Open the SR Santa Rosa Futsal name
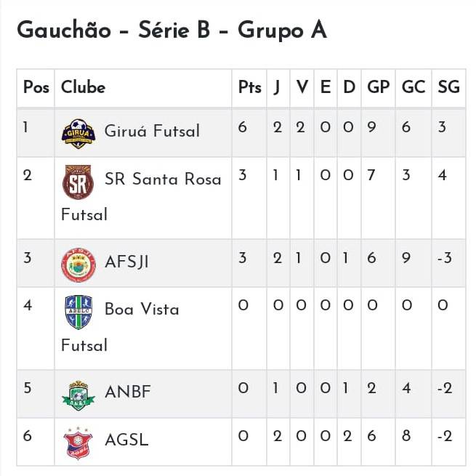 pyautogui.click(x=141, y=196)
